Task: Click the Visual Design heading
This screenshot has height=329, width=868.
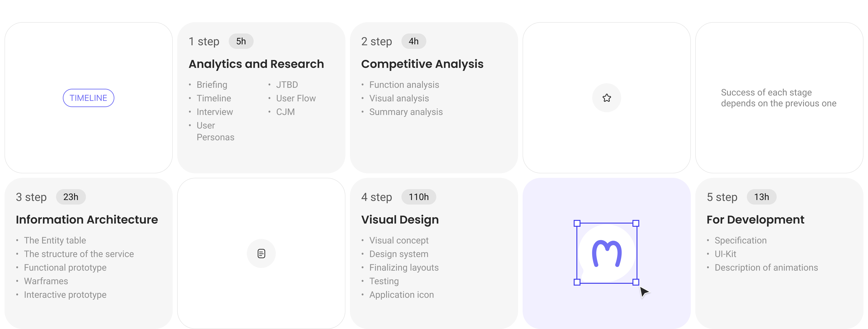Action: coord(400,220)
